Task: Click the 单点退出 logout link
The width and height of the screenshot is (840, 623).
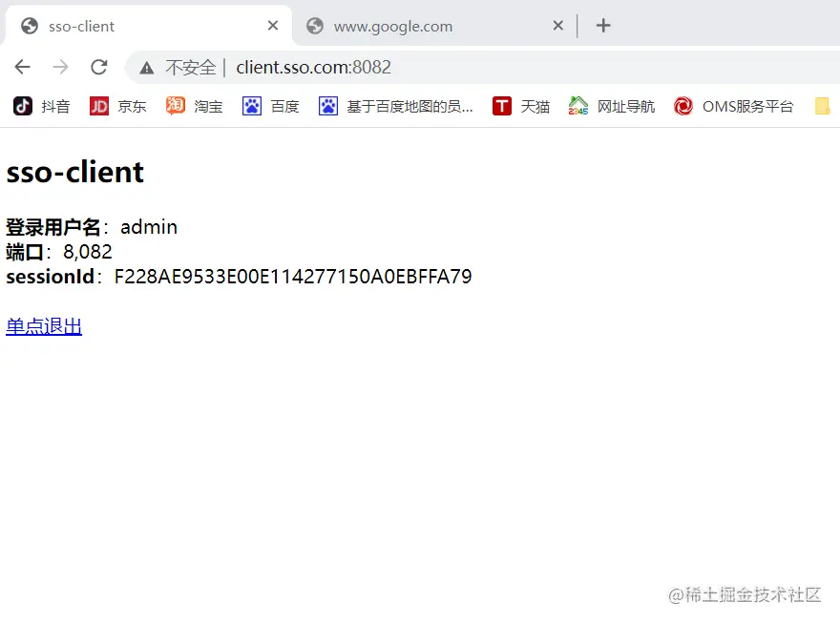Action: coord(44,326)
